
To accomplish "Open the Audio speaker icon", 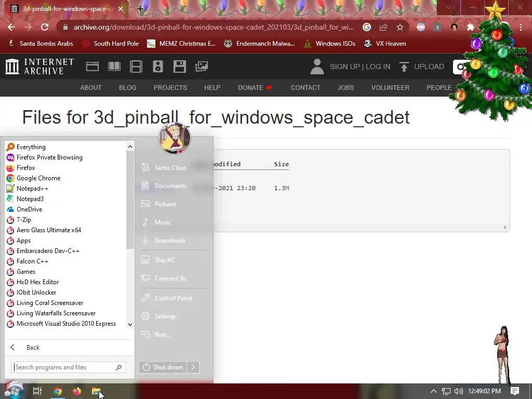I will point(158,66).
